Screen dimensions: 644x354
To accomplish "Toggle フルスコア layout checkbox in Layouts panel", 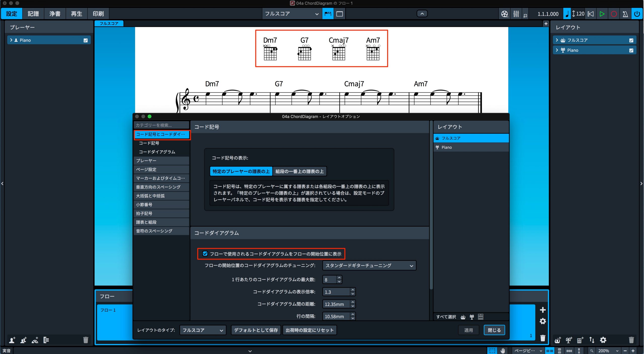I will pyautogui.click(x=631, y=40).
